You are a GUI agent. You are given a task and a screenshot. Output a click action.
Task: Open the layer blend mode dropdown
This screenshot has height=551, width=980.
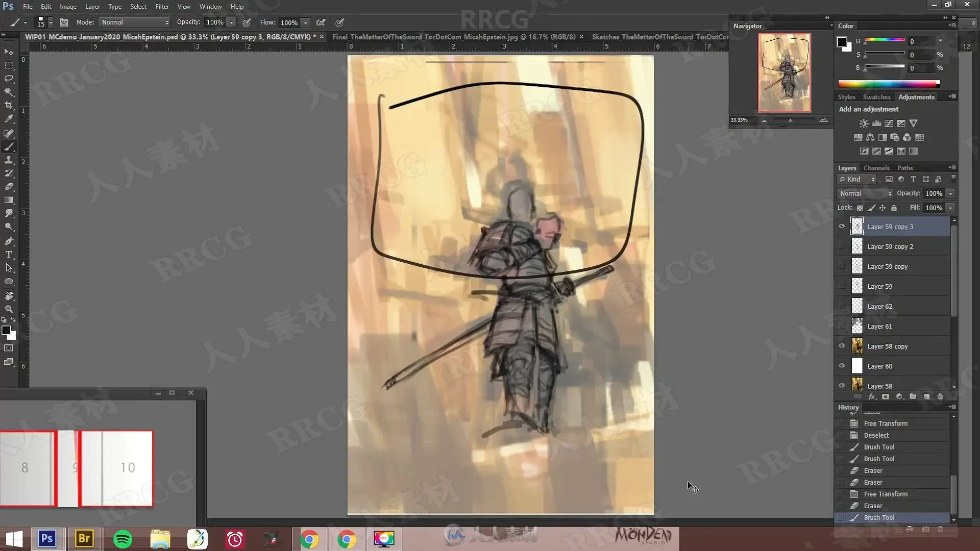(x=865, y=193)
